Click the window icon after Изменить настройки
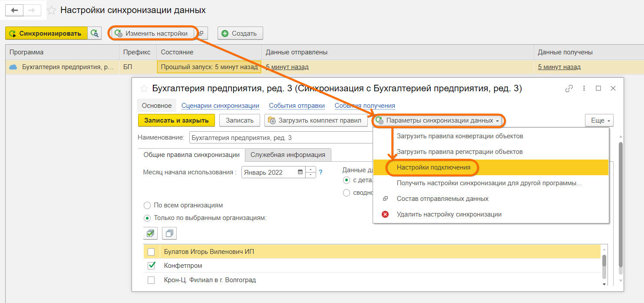The image size is (644, 303). [x=201, y=33]
